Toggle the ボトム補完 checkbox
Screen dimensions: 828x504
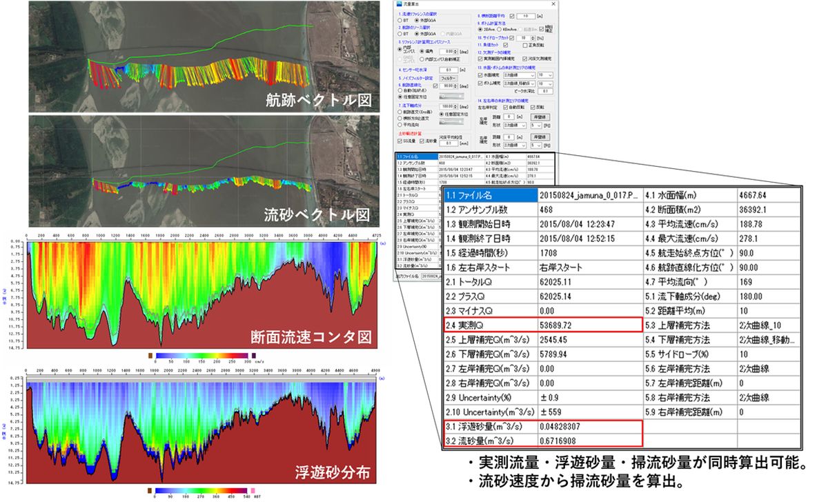(x=480, y=83)
